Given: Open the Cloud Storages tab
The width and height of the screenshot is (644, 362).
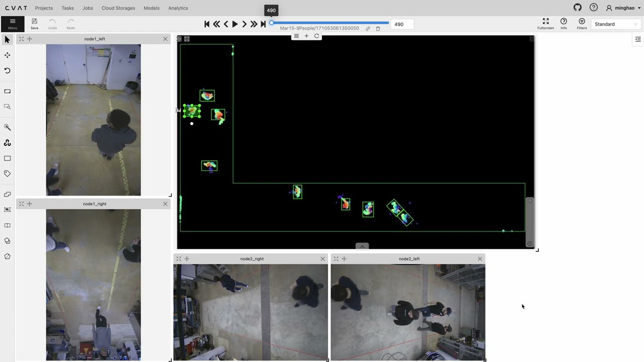Looking at the screenshot, I should 118,8.
